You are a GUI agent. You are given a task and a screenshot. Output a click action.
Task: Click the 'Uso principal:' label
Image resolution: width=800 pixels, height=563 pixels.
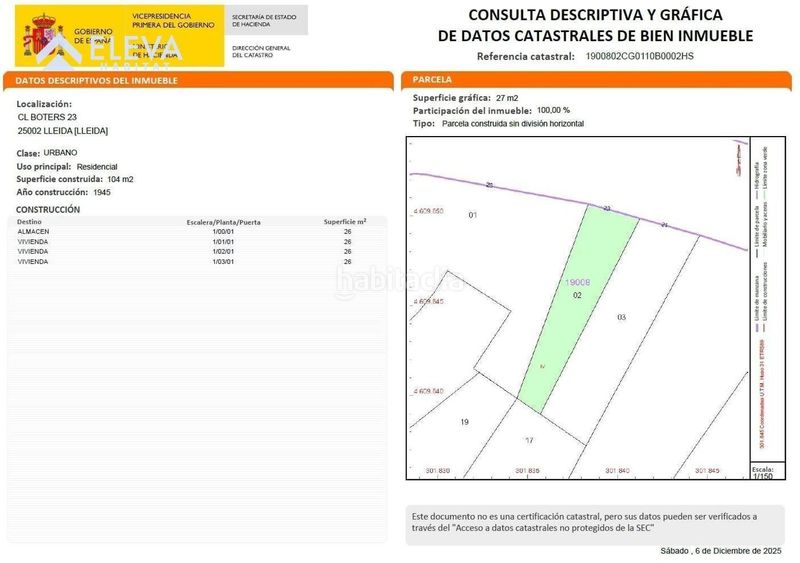click(43, 166)
